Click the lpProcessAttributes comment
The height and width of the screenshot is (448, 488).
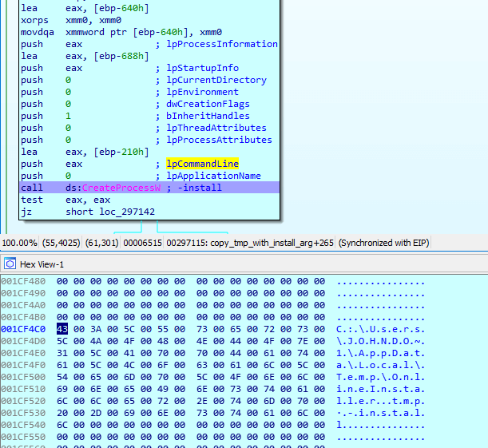[219, 140]
